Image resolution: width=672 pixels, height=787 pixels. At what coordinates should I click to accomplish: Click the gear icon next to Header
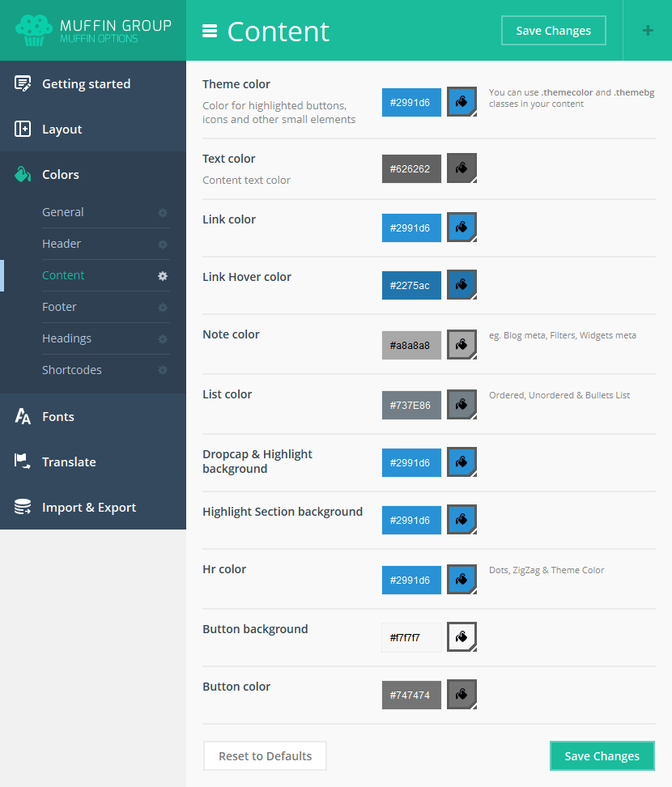click(x=163, y=245)
